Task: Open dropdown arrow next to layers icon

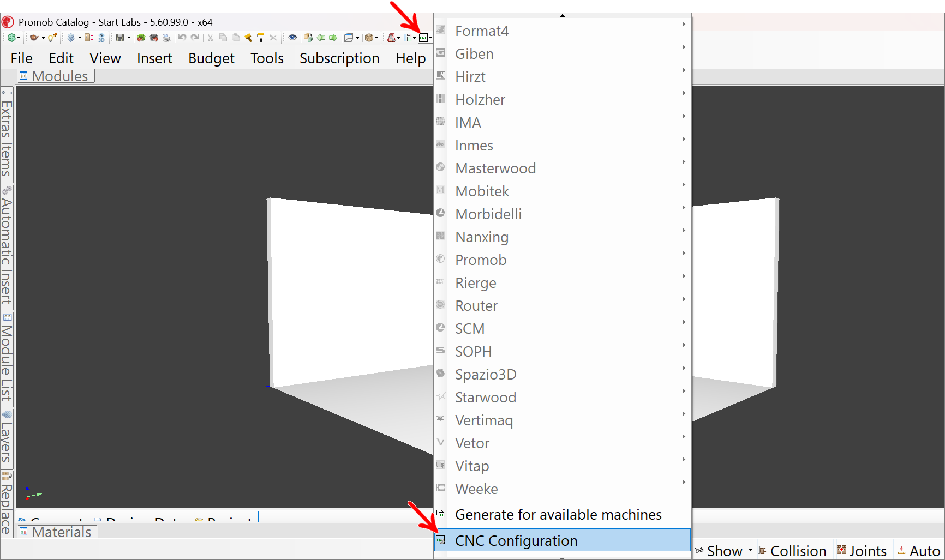Action: click(x=80, y=38)
